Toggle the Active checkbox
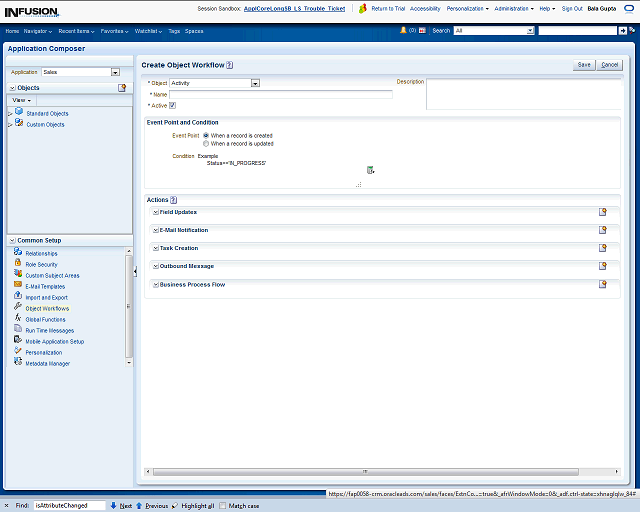 (x=173, y=105)
